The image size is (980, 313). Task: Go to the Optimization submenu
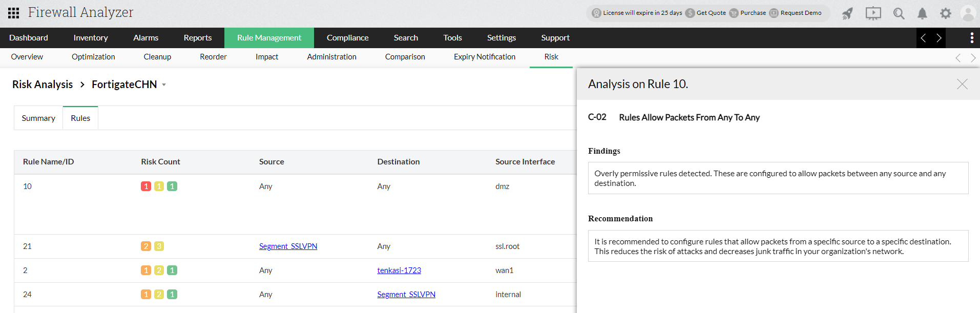[93, 57]
